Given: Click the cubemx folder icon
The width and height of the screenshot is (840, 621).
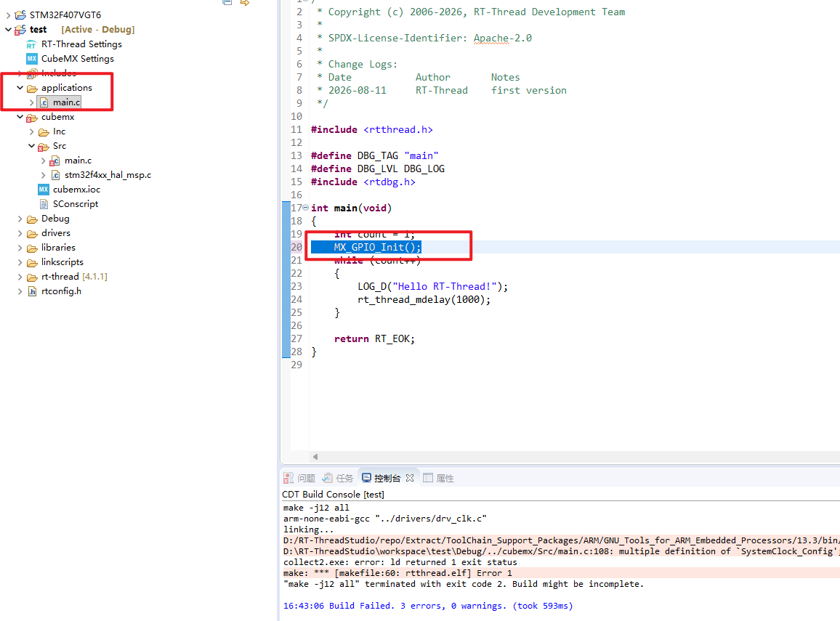Looking at the screenshot, I should tap(32, 117).
